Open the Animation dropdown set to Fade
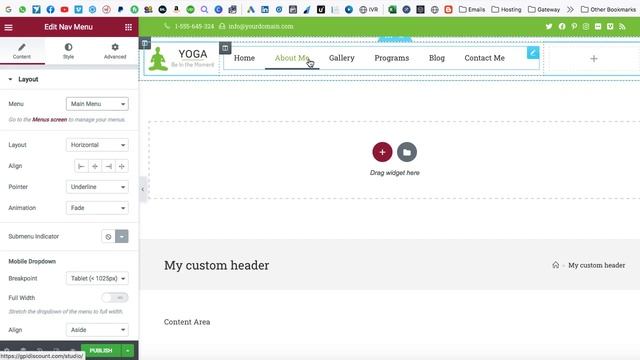 [97, 208]
